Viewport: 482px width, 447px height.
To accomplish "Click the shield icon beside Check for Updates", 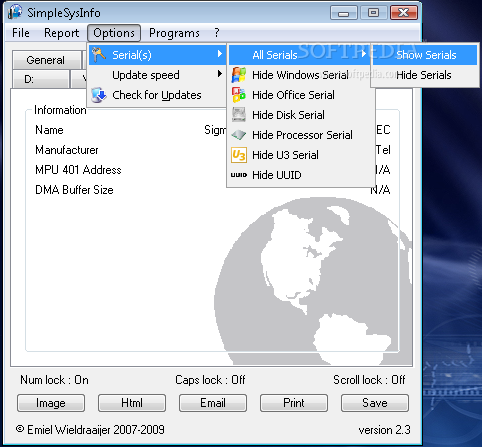I will click(99, 95).
